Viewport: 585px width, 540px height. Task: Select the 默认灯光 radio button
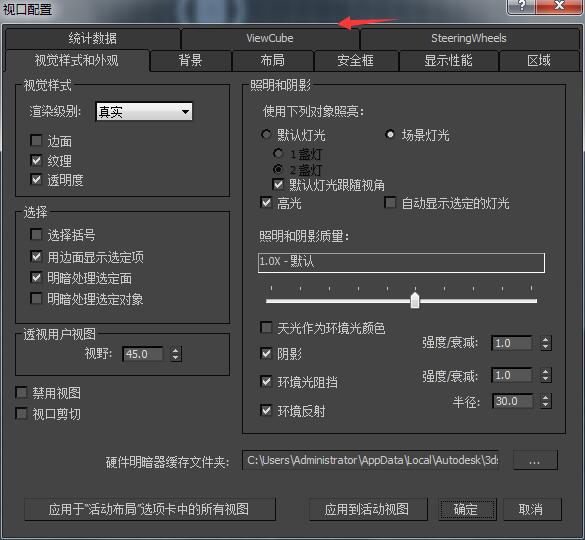pos(266,134)
